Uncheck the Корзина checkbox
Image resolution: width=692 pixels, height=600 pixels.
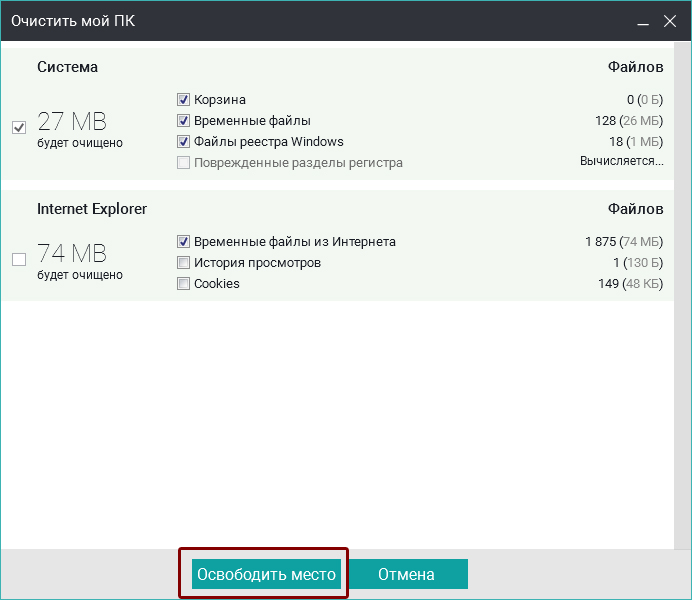pos(183,100)
